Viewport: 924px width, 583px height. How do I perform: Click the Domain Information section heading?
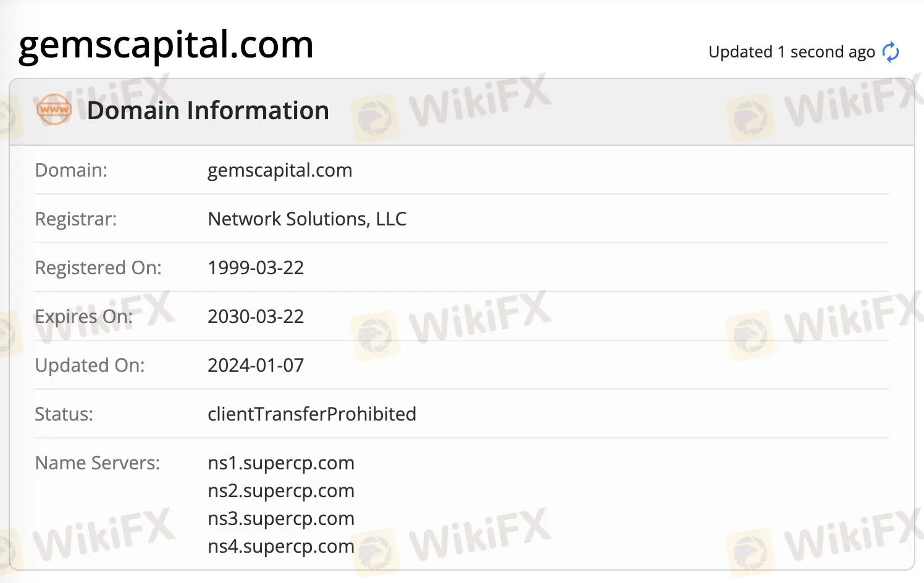[x=208, y=111]
